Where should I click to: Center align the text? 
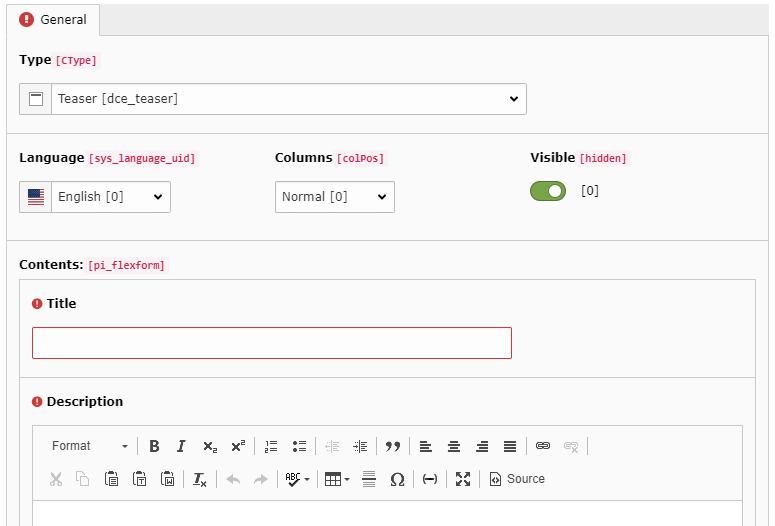coord(454,446)
